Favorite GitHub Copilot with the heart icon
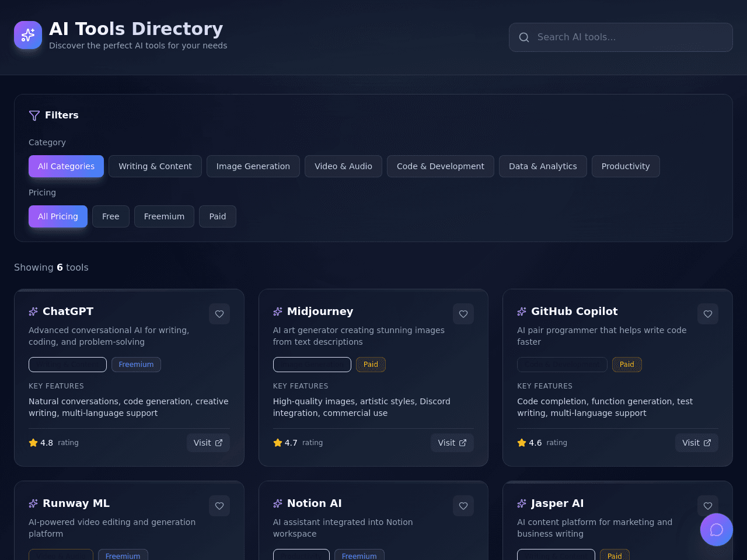Viewport: 747px width, 560px height. click(708, 314)
